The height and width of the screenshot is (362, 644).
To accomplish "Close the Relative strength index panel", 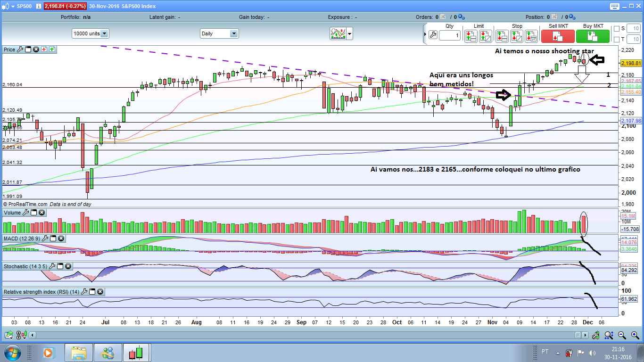I will pyautogui.click(x=100, y=292).
